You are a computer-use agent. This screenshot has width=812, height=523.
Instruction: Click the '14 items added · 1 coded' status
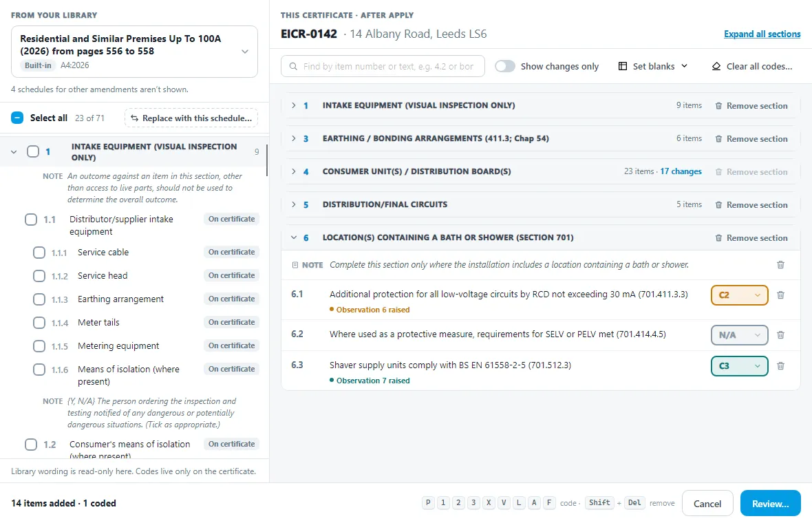click(64, 503)
